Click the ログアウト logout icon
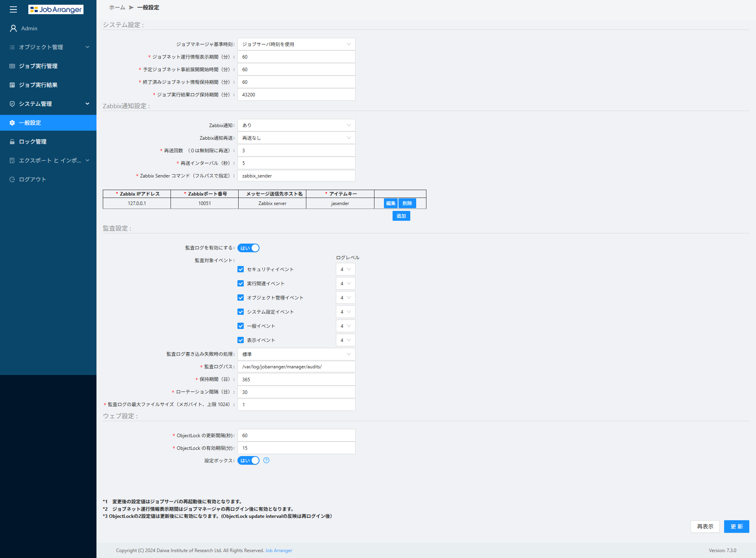Viewport: 756px width, 558px height. coord(12,179)
